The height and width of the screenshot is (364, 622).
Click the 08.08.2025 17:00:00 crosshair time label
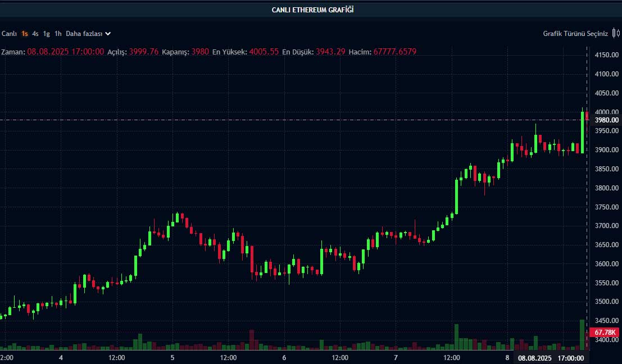point(551,358)
